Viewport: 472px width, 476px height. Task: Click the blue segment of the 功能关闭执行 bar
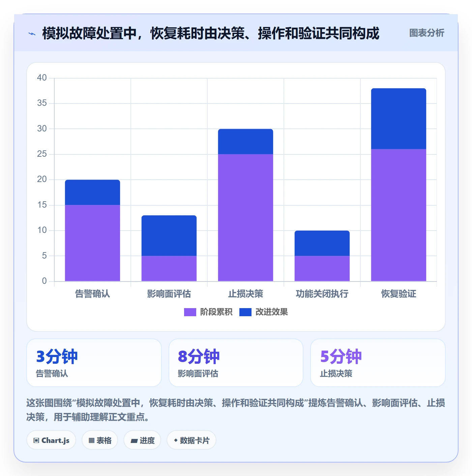322,243
